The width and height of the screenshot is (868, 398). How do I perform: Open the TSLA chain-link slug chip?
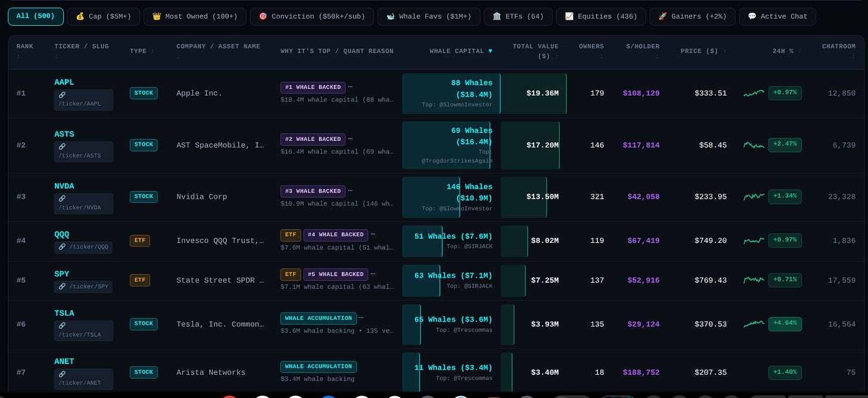coord(83,330)
